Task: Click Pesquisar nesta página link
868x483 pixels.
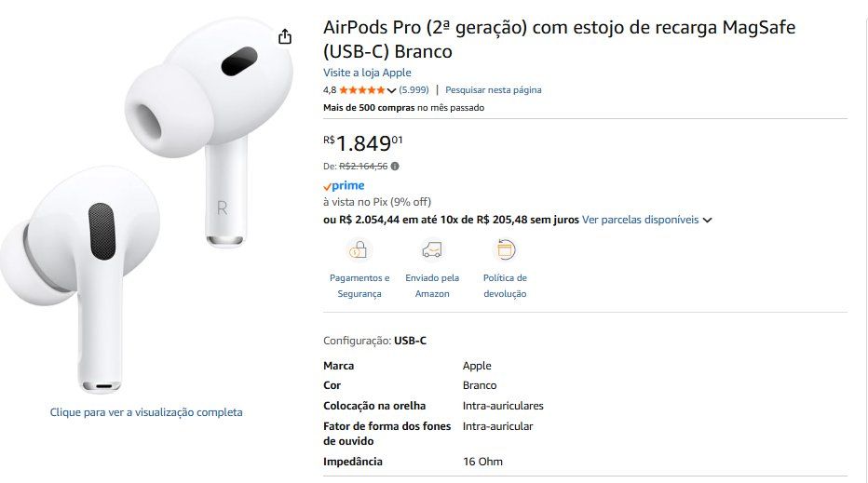Action: coord(494,89)
